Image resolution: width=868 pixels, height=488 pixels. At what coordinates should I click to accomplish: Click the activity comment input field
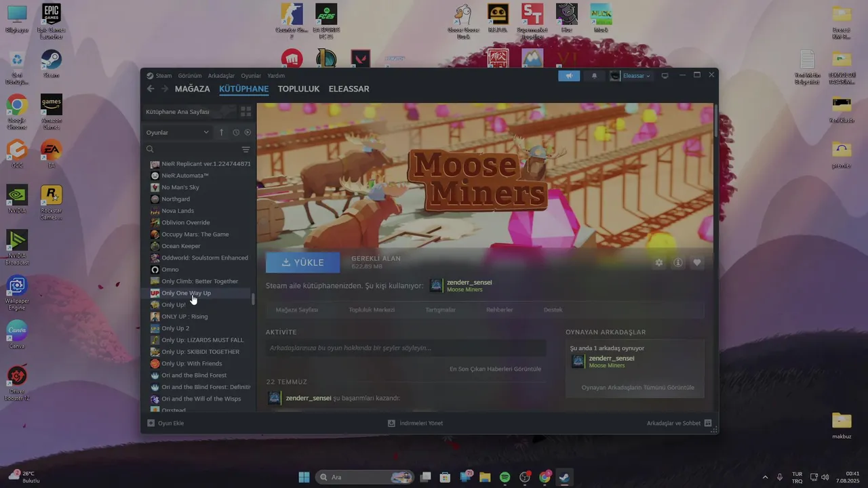[406, 348]
